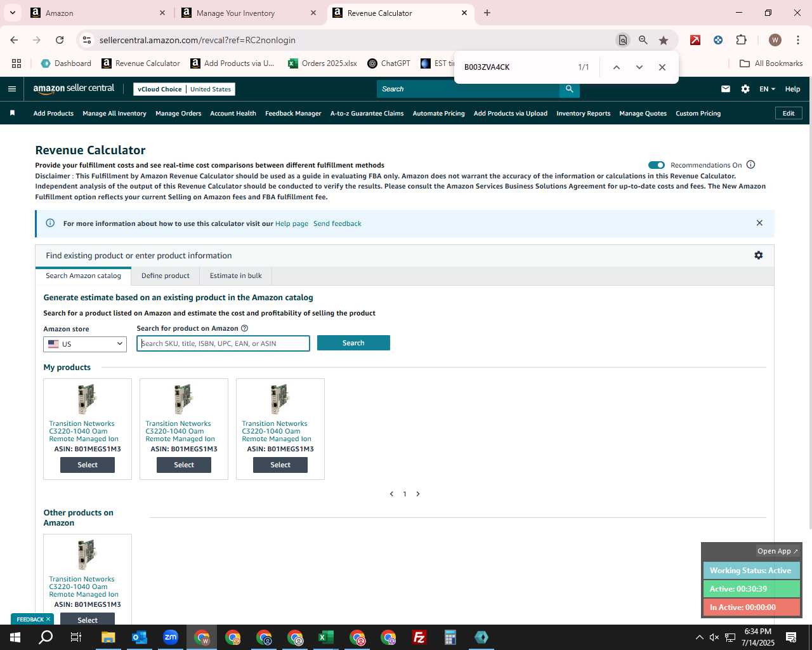Screen dimensions: 812x650
Task: Click Help in Seller Central header
Action: [792, 89]
